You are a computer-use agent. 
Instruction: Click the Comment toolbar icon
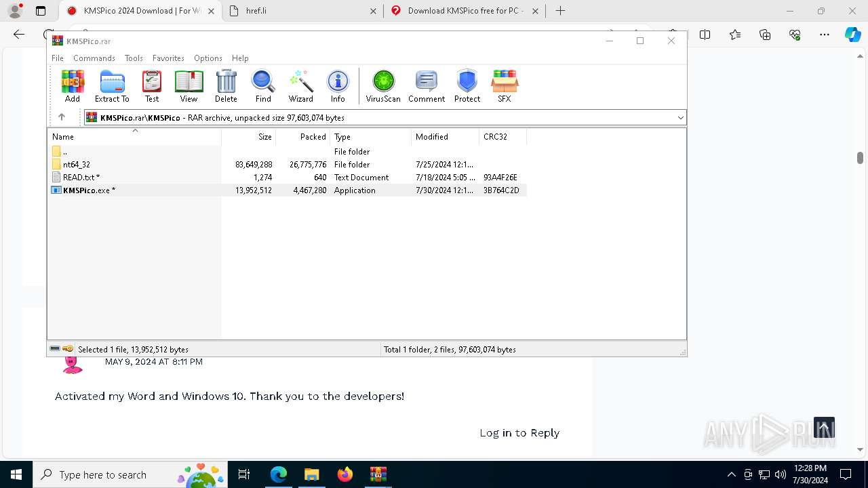click(427, 86)
